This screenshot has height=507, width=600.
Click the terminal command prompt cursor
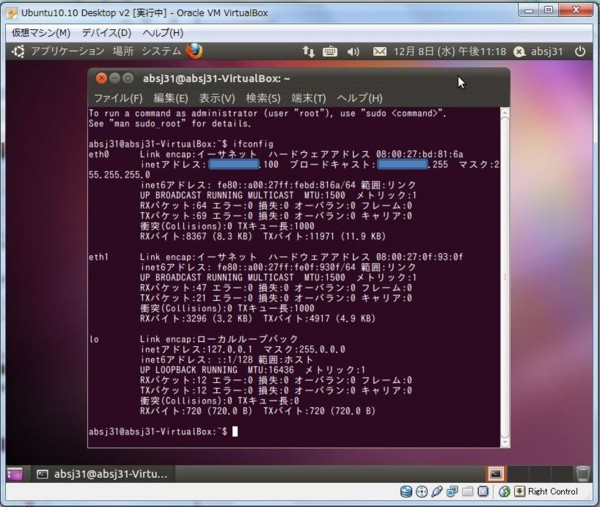coord(235,432)
